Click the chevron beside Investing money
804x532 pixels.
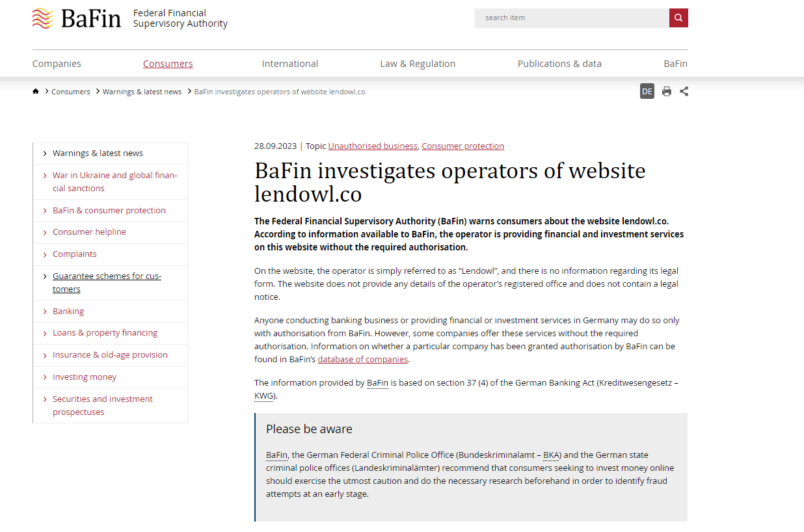(45, 377)
